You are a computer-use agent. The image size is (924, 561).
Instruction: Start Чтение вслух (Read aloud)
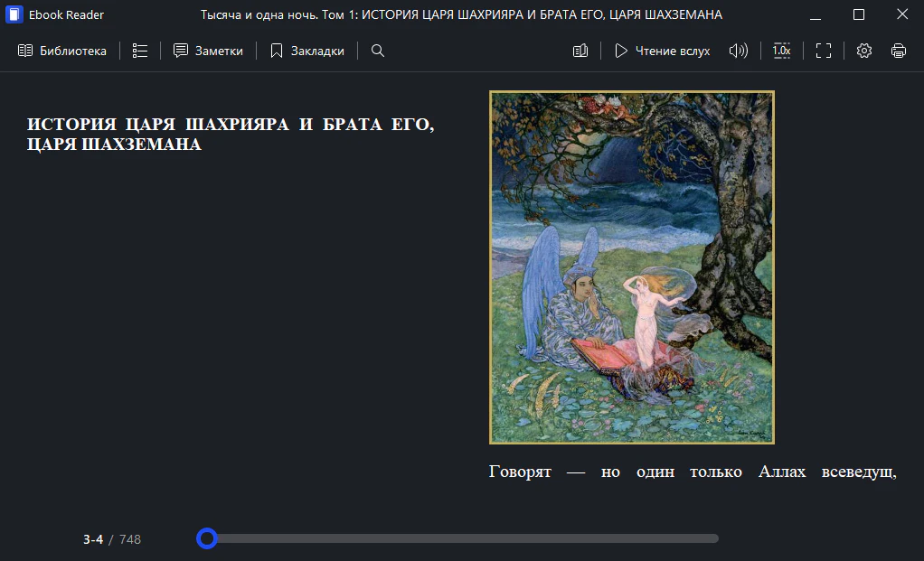pos(662,51)
